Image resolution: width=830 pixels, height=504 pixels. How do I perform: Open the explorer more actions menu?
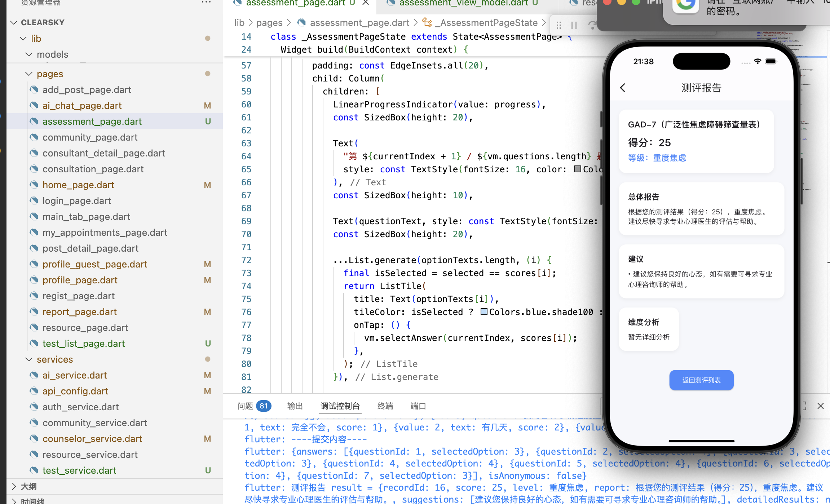[x=206, y=2]
